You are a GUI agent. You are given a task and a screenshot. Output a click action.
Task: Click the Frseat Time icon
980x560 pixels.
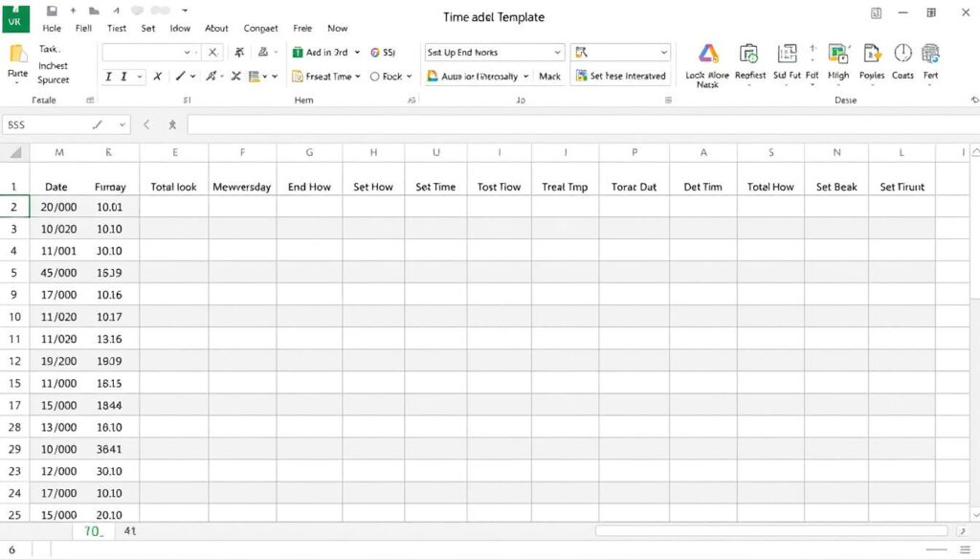298,77
